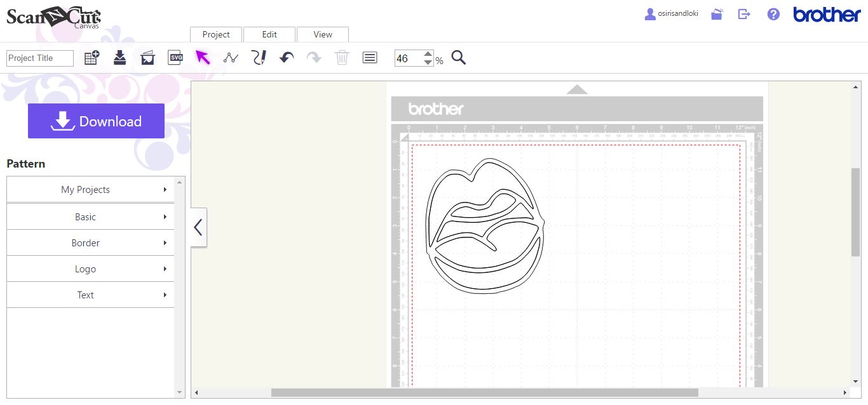Click the logout icon near the username
This screenshot has width=868, height=405.
point(743,13)
